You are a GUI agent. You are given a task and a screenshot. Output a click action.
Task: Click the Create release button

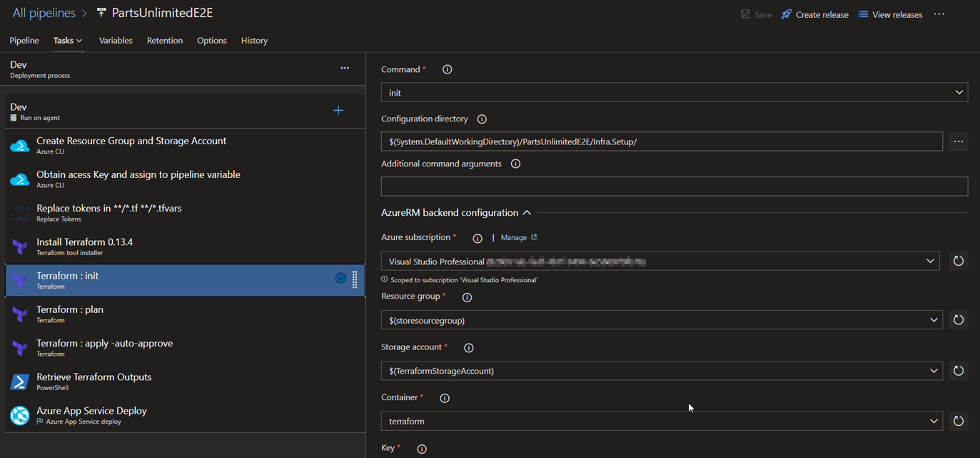[815, 14]
